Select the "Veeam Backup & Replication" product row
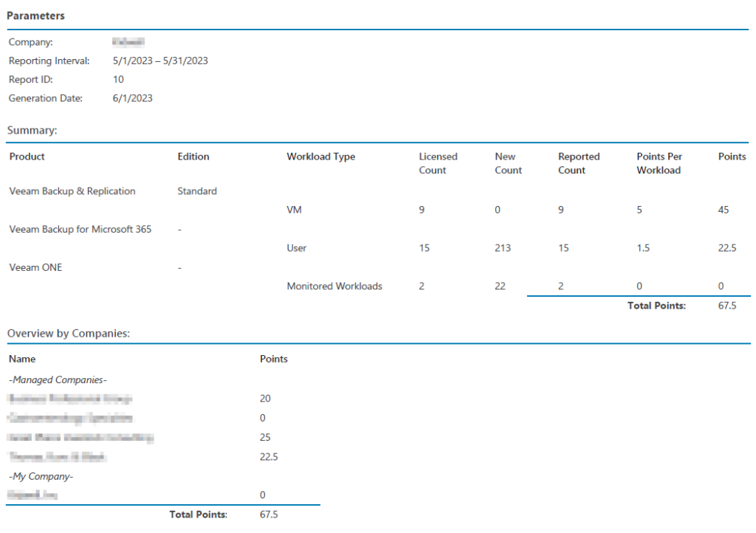The height and width of the screenshot is (533, 756). coord(72,191)
